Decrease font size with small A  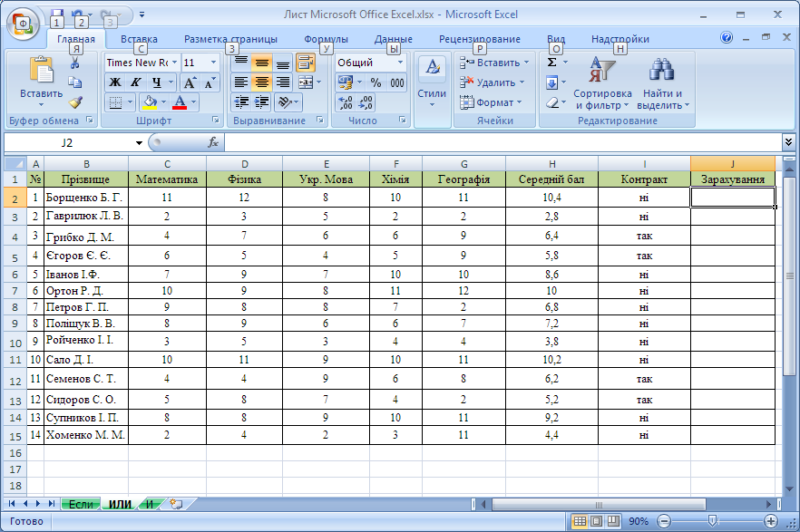point(210,82)
